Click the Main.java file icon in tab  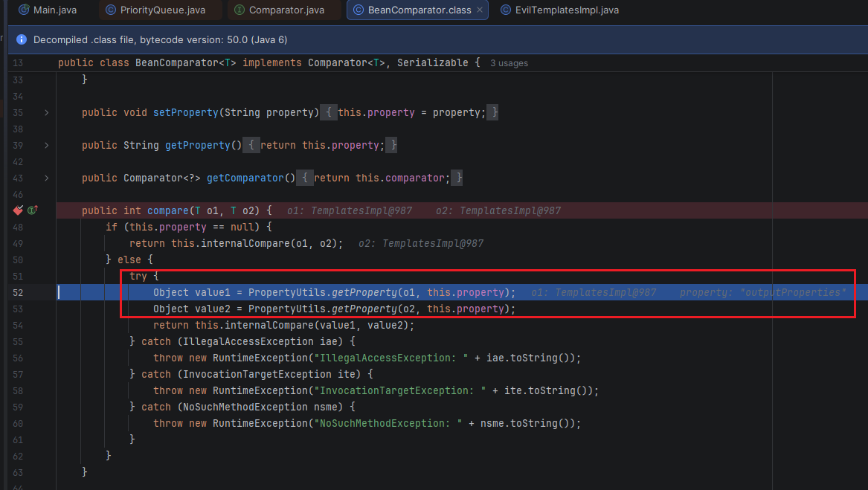point(23,10)
